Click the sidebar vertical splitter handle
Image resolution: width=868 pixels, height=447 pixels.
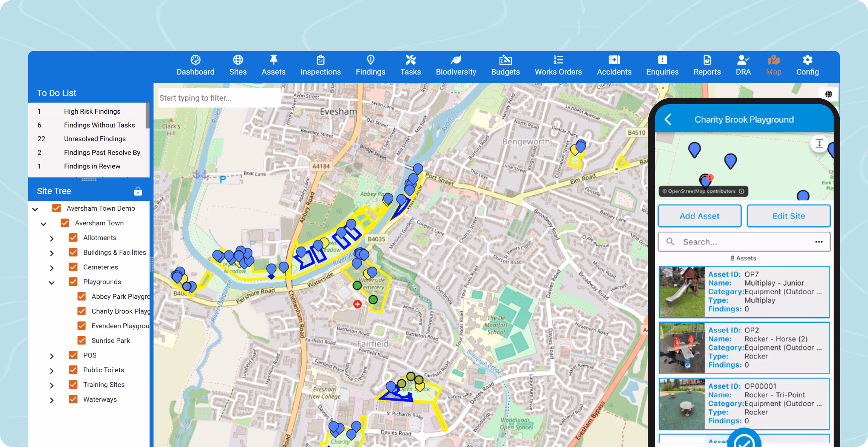151,264
